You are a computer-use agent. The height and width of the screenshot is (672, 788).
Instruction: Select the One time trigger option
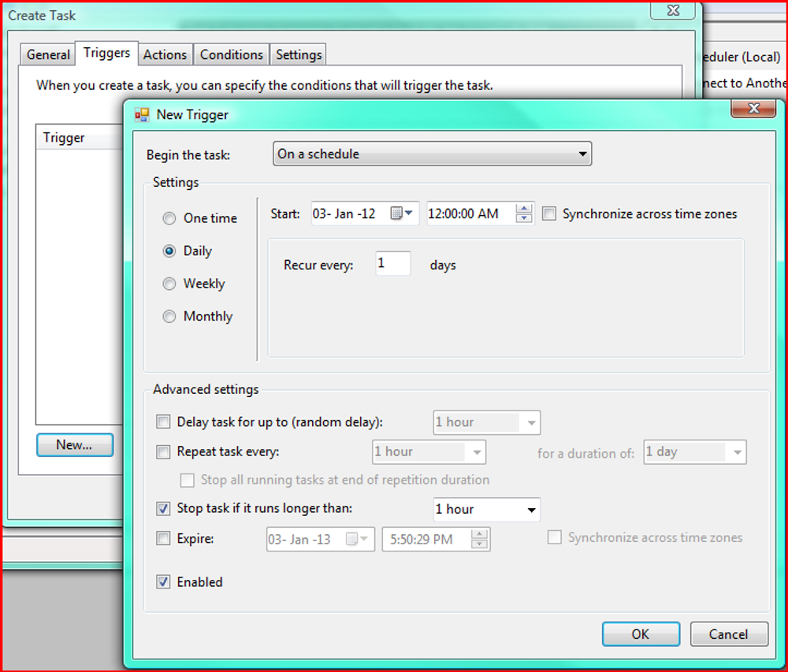169,218
